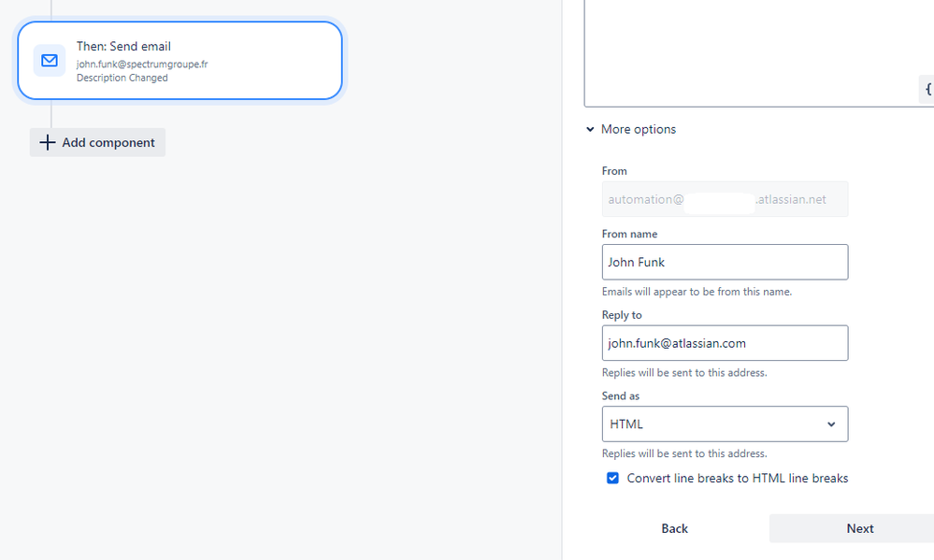The height and width of the screenshot is (560, 934).
Task: Click the disabled From address field
Action: tap(725, 199)
